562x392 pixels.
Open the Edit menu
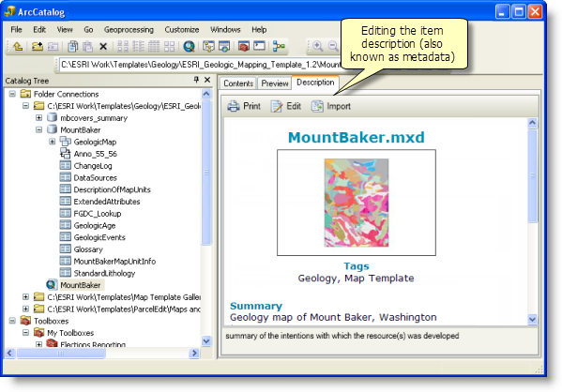pos(39,30)
